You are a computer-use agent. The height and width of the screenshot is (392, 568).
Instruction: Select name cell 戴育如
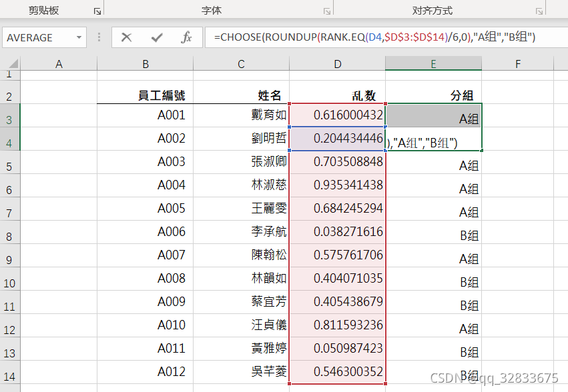pos(241,115)
